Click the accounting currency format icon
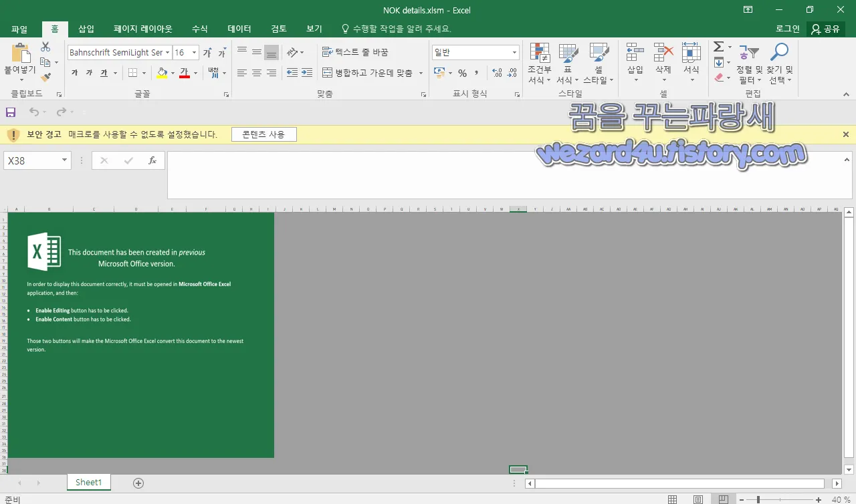The height and width of the screenshot is (504, 856). pos(439,73)
